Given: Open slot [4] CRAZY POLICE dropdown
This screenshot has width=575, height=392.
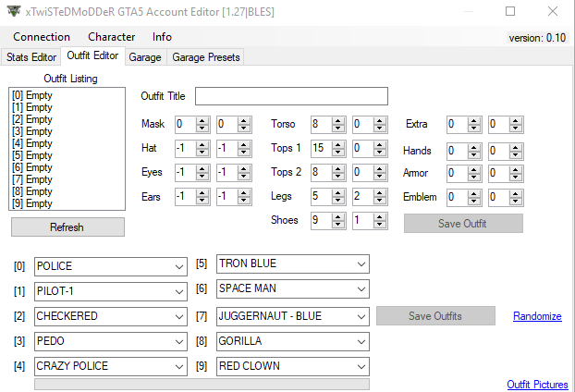Looking at the screenshot, I should click(111, 366).
